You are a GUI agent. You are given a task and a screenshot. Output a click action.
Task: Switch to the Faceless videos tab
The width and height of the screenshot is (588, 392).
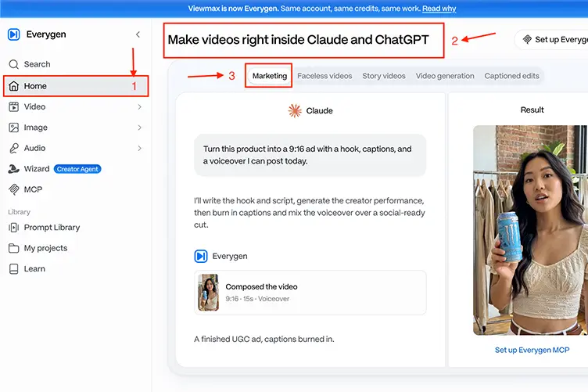click(x=324, y=76)
